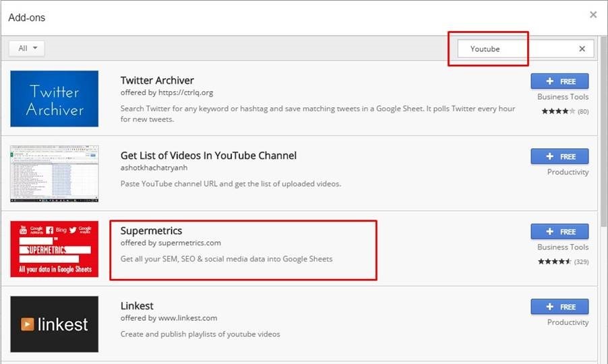Image resolution: width=608 pixels, height=364 pixels.
Task: Open Get List of Videos In YouTube Channel
Action: pyautogui.click(x=208, y=156)
